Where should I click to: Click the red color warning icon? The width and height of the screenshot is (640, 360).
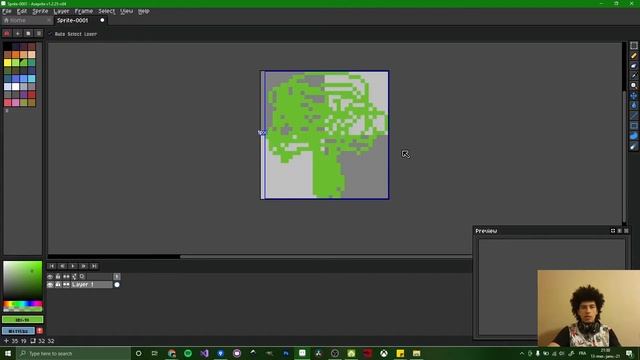click(40, 331)
